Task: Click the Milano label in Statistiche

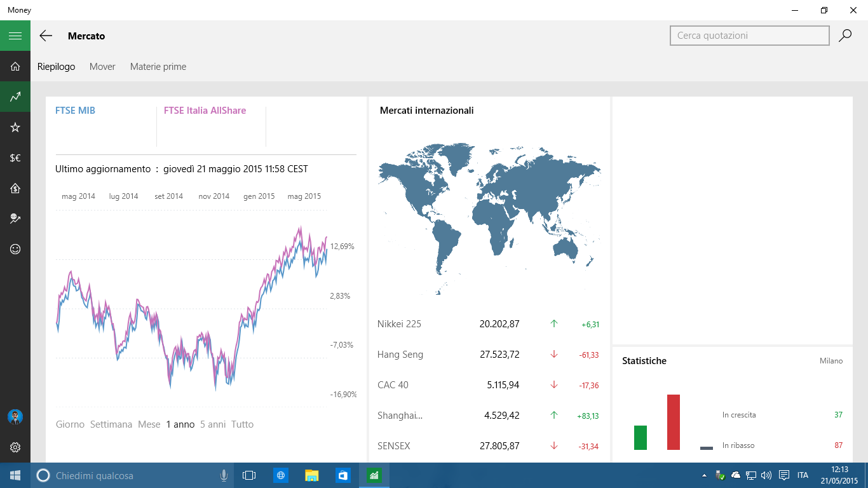Action: click(831, 361)
